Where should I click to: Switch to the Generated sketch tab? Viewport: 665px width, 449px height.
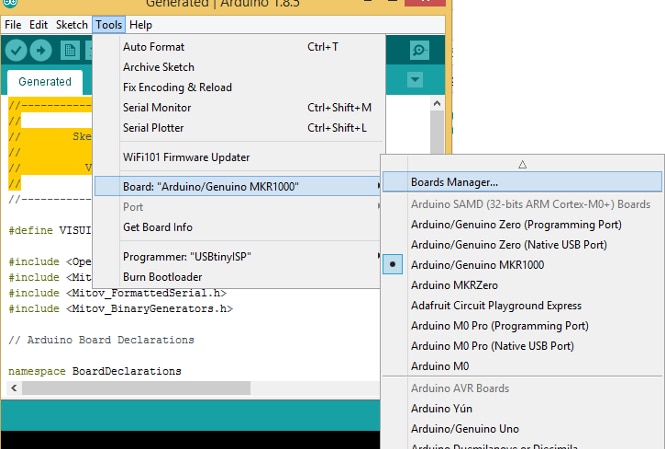coord(45,82)
